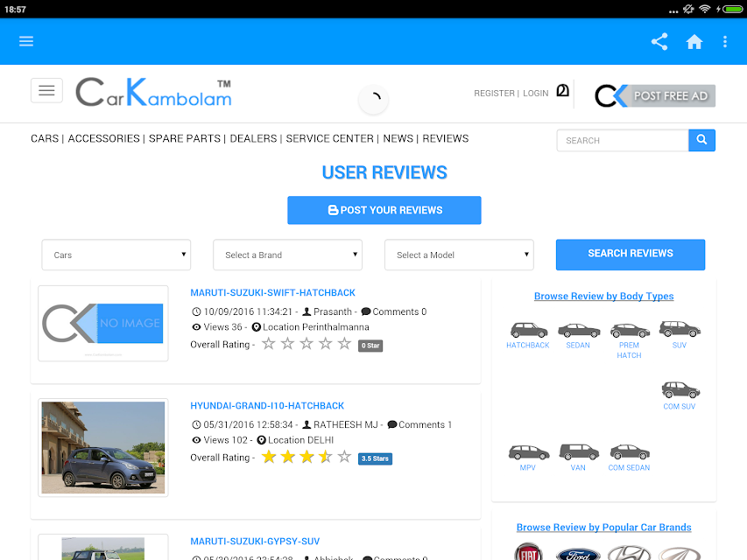Viewport: 747px width, 560px height.
Task: Click the fourth star of Swift rating
Action: 326,343
